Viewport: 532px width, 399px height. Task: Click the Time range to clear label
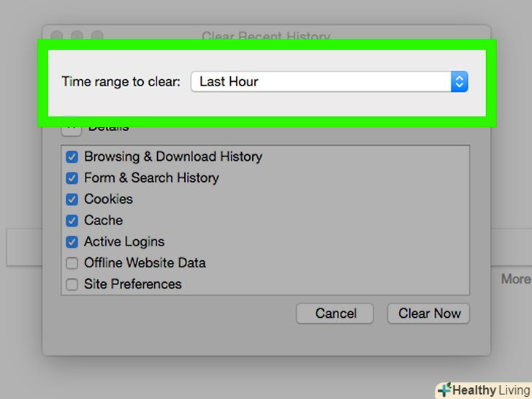tap(121, 81)
